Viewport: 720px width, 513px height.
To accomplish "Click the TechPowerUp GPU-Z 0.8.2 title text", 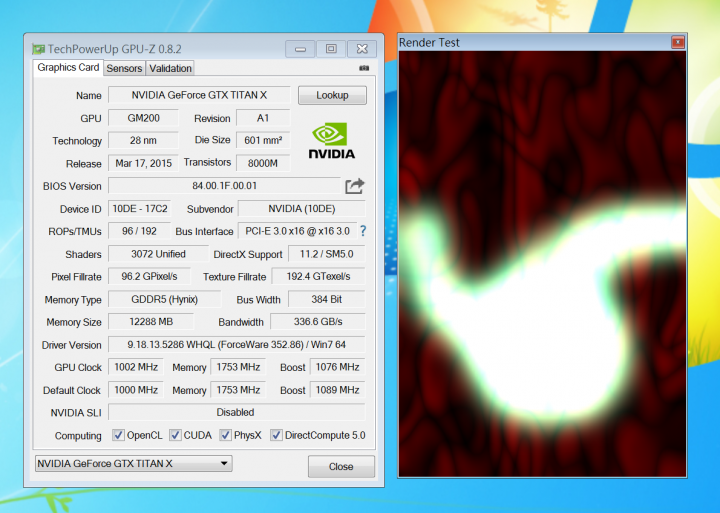I will [x=114, y=49].
